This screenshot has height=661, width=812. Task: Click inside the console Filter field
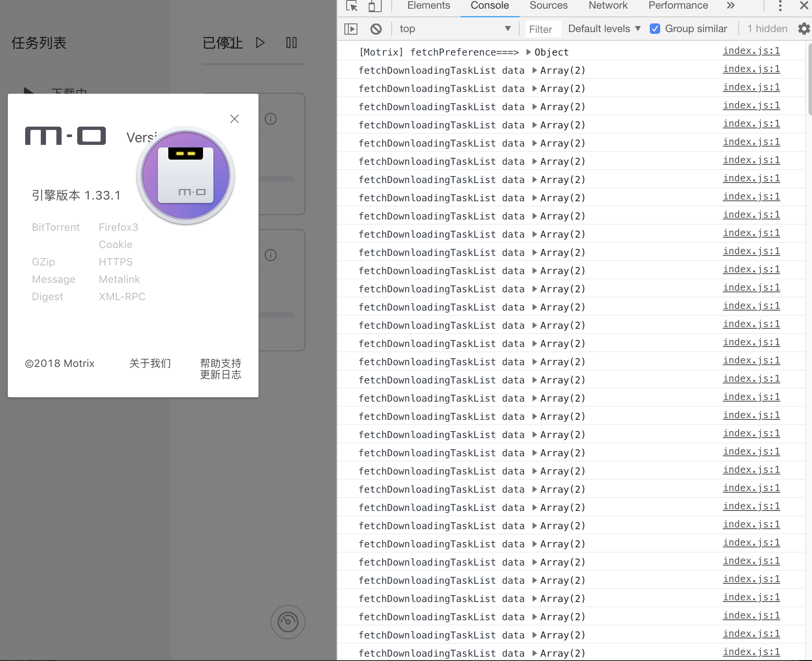pyautogui.click(x=542, y=29)
